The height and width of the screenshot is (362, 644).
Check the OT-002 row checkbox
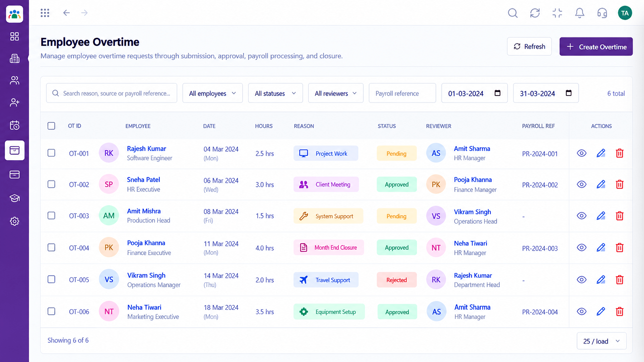51,184
